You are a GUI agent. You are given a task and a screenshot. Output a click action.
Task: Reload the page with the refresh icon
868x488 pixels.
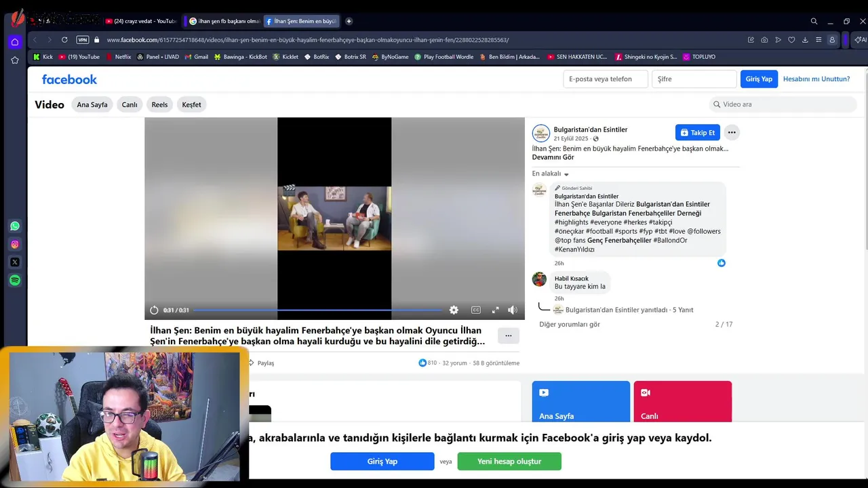click(64, 40)
